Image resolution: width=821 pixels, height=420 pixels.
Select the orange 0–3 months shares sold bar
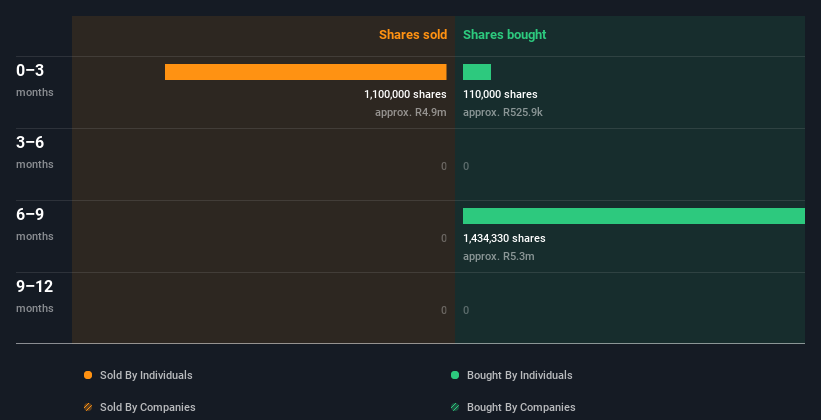306,72
